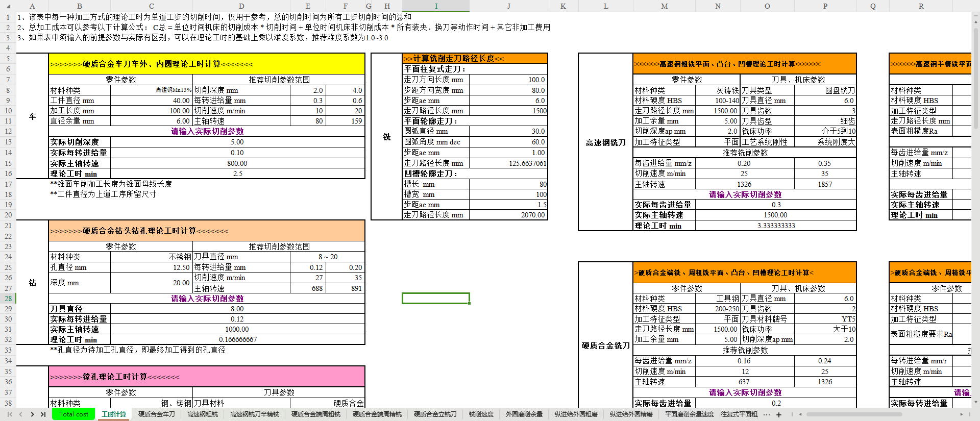Select column I header

pyautogui.click(x=436, y=6)
